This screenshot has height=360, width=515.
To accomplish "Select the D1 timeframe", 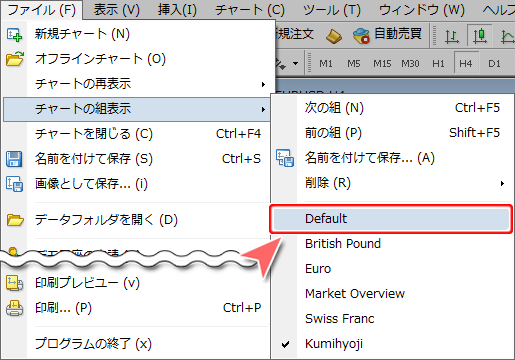I will [494, 63].
